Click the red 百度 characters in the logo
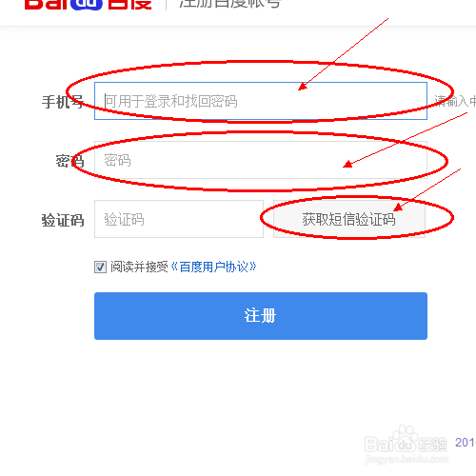Image resolution: width=476 pixels, height=476 pixels. coord(129,5)
